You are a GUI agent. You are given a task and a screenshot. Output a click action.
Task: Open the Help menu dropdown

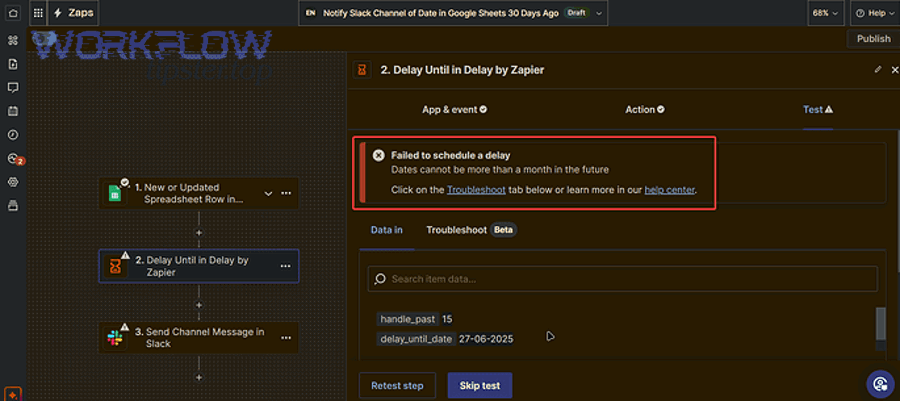874,13
